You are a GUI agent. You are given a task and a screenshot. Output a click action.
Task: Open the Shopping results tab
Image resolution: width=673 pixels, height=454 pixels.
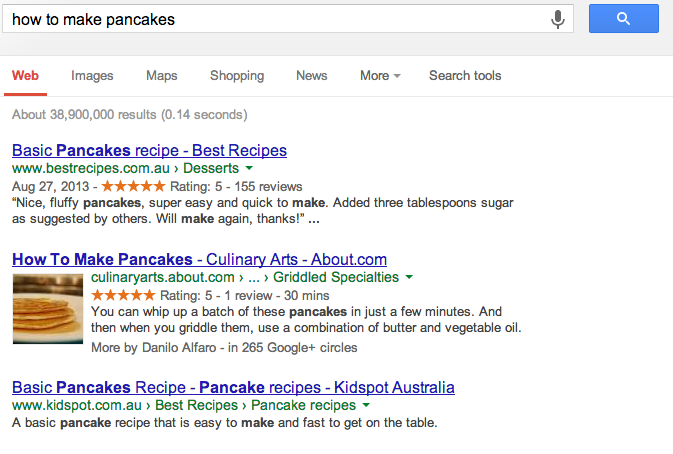point(237,76)
